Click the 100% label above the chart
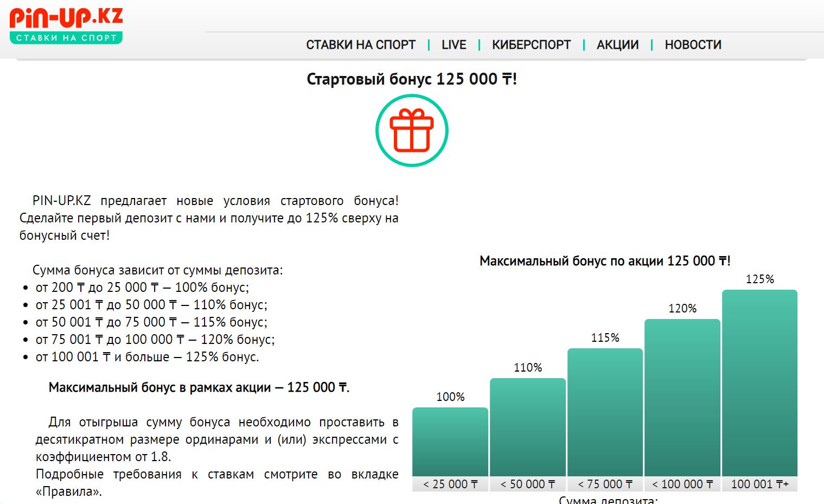The image size is (824, 504). (x=451, y=397)
